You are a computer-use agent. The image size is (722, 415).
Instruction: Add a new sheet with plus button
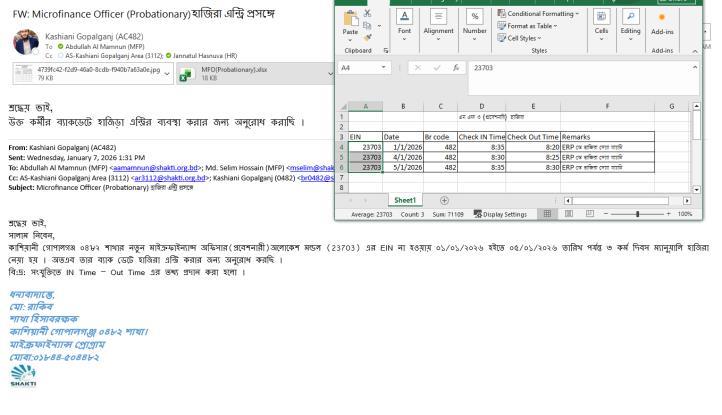pos(444,200)
